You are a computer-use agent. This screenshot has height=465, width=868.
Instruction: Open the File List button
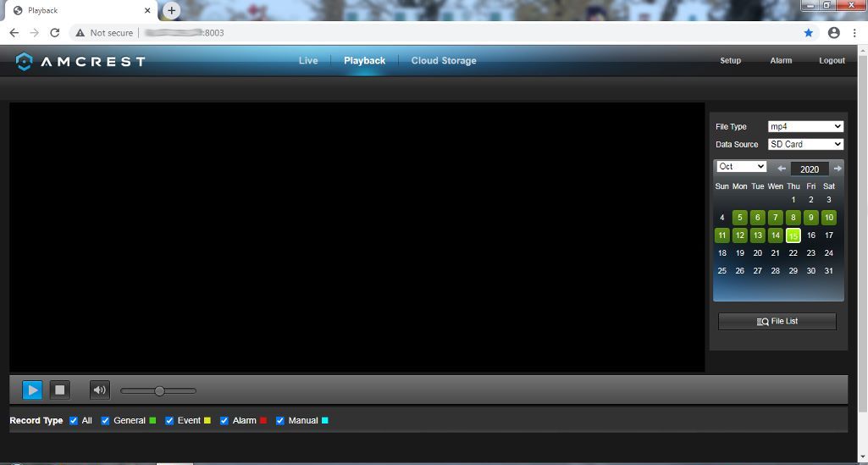tap(777, 322)
